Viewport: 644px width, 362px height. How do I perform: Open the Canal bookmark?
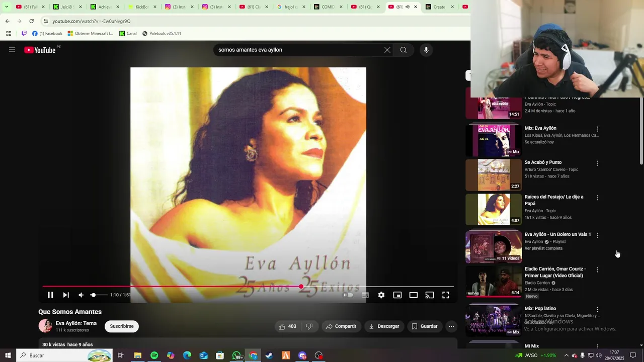coord(128,34)
